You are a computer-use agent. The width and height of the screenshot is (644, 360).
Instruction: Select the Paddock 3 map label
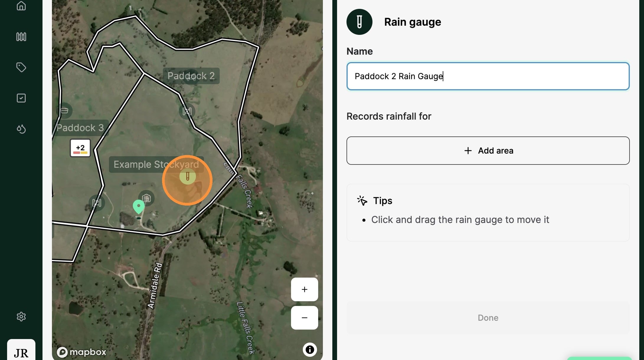80,128
